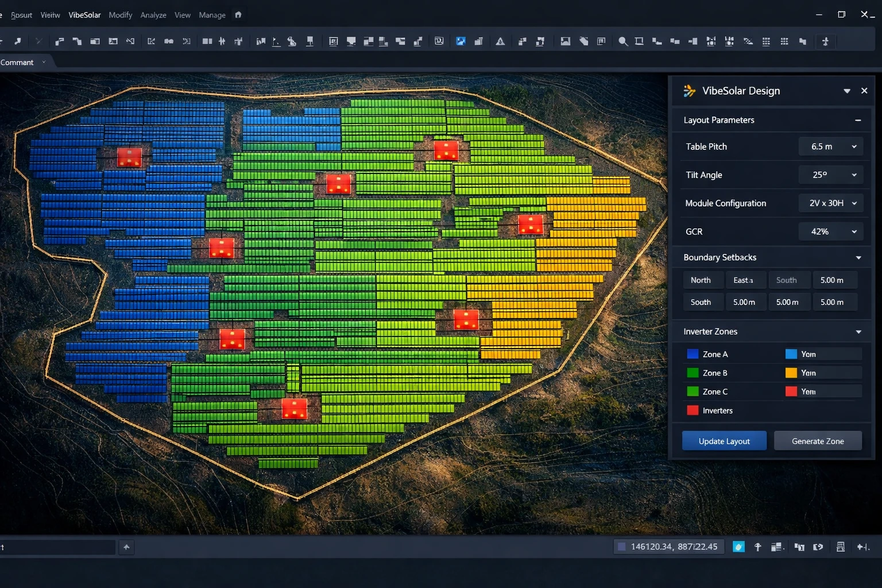Click the home icon beside Manage menu
882x588 pixels.
click(x=238, y=15)
